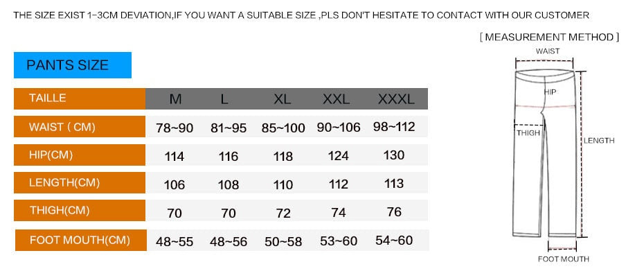644x278 pixels.
Task: Select waist value 78~90 cell
Action: tap(175, 128)
